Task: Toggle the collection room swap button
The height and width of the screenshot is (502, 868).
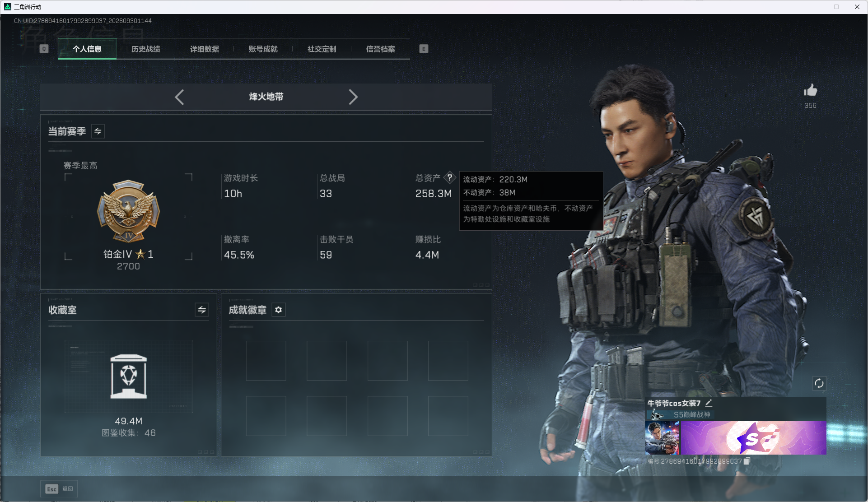Action: 202,310
